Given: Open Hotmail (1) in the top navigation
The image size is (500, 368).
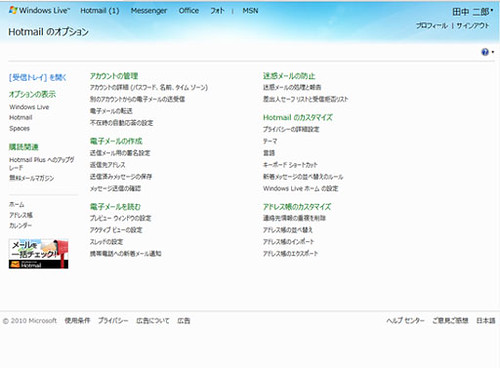Looking at the screenshot, I should (x=100, y=11).
